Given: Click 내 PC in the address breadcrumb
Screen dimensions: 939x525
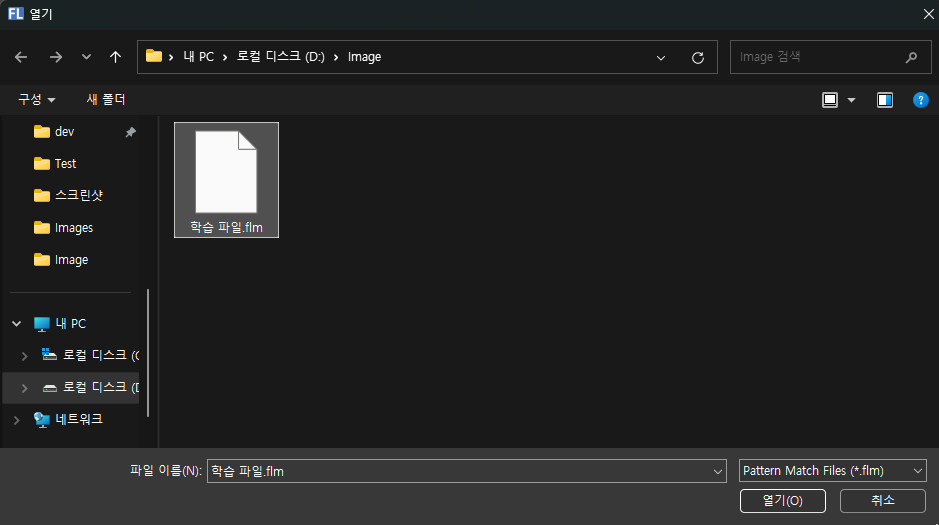Looking at the screenshot, I should pyautogui.click(x=199, y=57).
